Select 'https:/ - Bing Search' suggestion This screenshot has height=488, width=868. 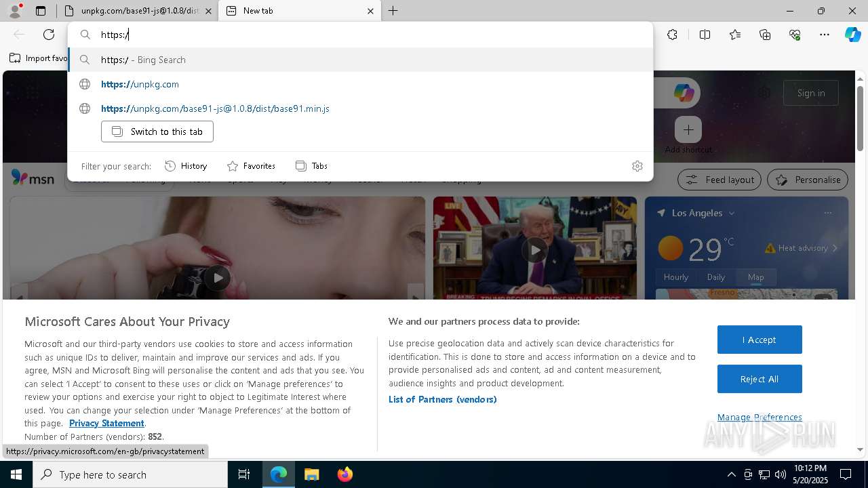pos(360,60)
